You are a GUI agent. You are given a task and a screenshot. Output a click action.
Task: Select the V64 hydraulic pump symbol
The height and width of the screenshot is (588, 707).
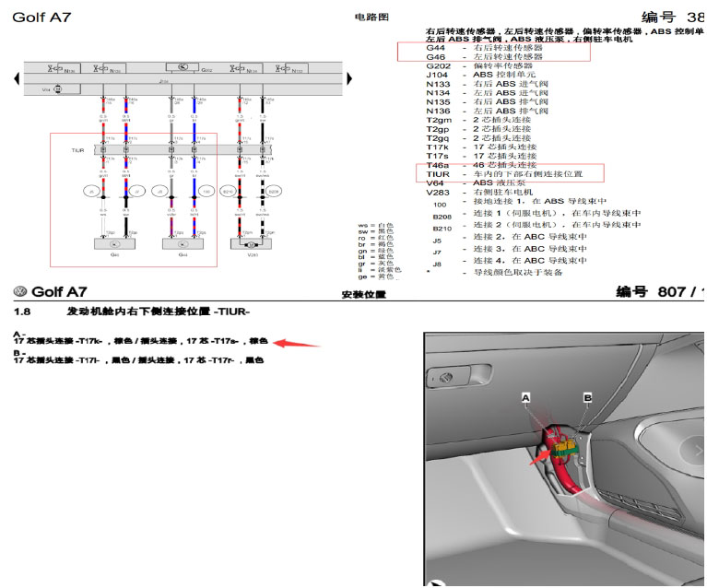(x=58, y=88)
